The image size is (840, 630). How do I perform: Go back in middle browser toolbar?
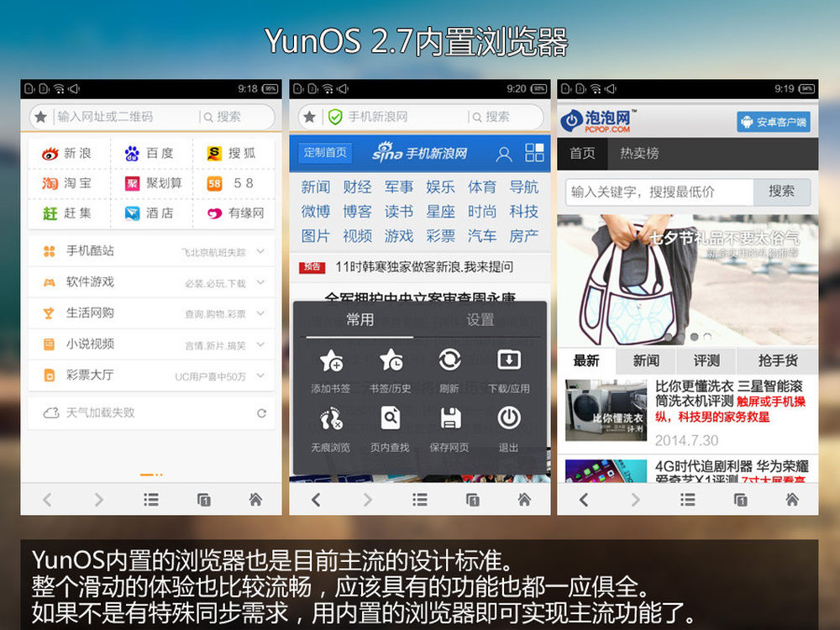coord(316,500)
